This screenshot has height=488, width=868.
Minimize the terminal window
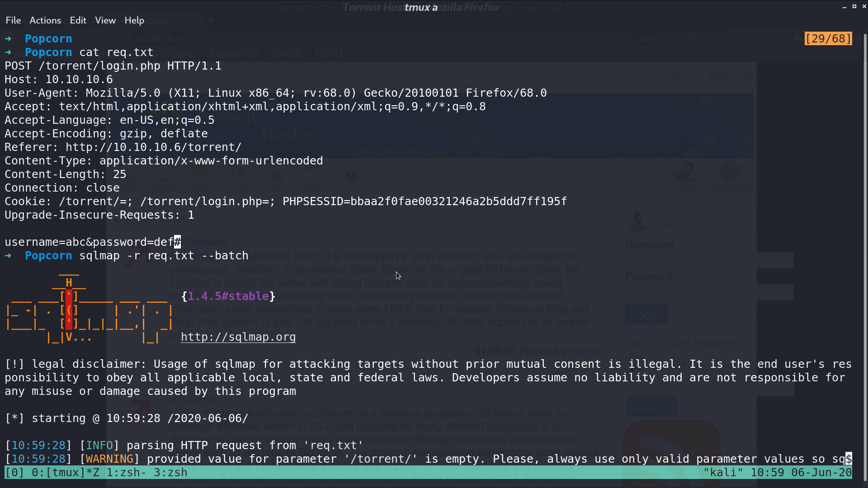[x=844, y=7]
